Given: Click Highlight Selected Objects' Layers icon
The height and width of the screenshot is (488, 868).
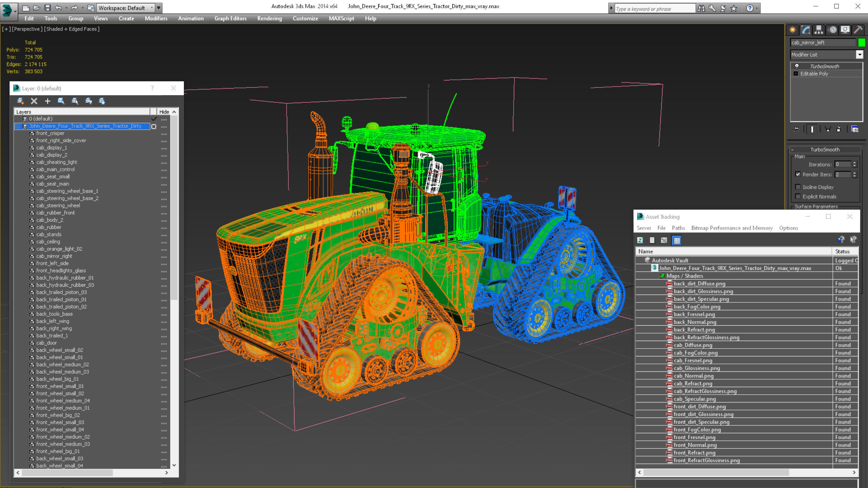Looking at the screenshot, I should coord(75,101).
